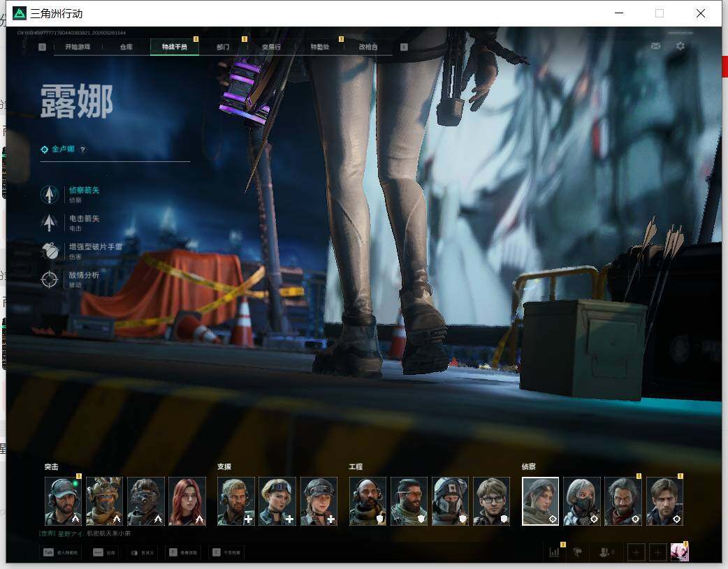Viewport: 728px width, 569px height.
Task: Choose bearded older 侦察 operator portrait
Action: (x=623, y=501)
